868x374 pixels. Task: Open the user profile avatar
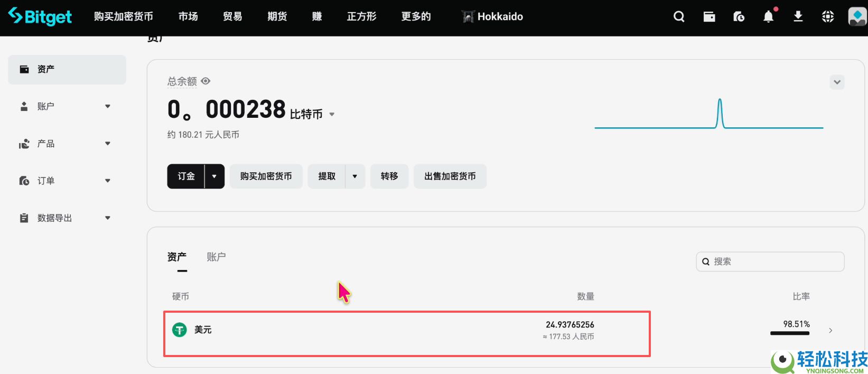[x=857, y=16]
